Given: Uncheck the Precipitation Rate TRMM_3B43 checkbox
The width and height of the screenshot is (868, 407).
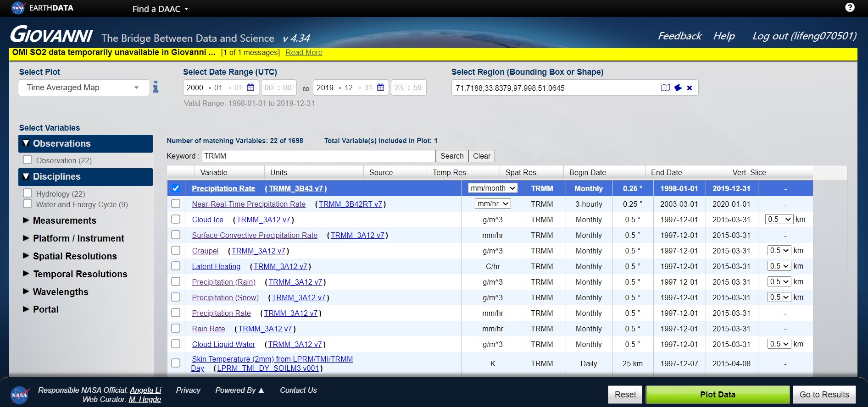Looking at the screenshot, I should point(176,188).
